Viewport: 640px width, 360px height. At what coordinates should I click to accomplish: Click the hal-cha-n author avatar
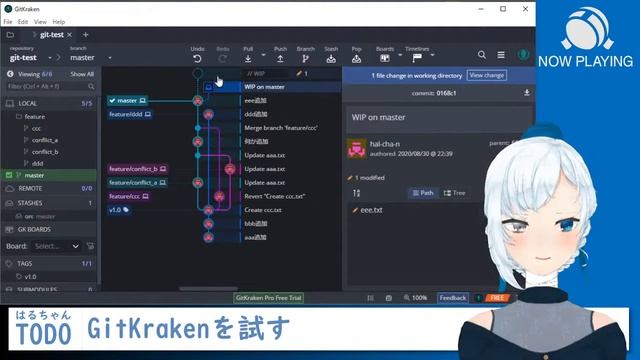[x=356, y=149]
